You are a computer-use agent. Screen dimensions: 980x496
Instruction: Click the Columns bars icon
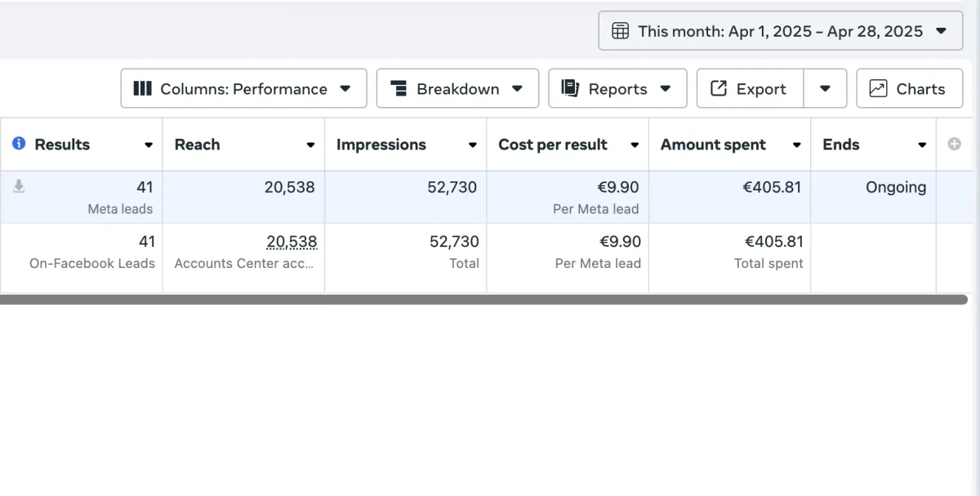(x=142, y=88)
